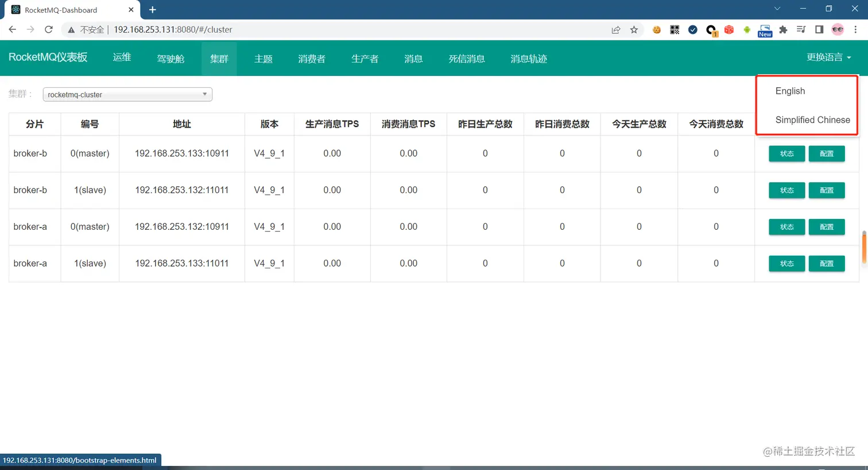The height and width of the screenshot is (470, 868).
Task: Click address 192.168.253.133:10911
Action: point(182,153)
